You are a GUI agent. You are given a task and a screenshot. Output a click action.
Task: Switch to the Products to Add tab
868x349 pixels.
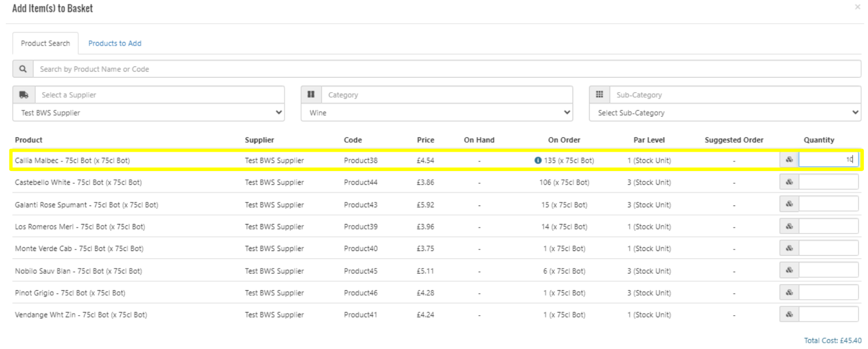(x=114, y=43)
